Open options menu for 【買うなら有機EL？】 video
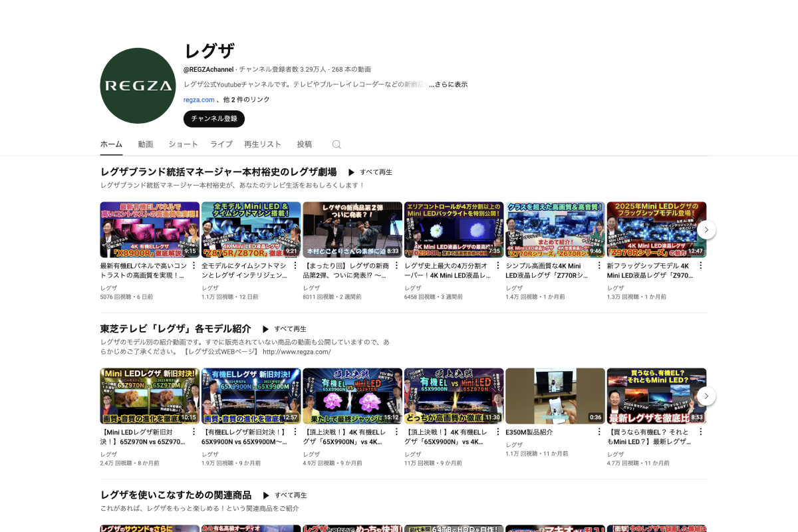Viewport: 798px width, 532px height. [701, 432]
